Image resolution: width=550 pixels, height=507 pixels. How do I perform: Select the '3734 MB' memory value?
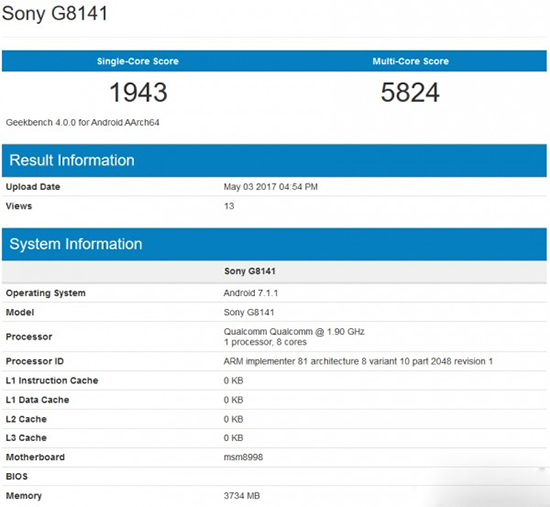pyautogui.click(x=242, y=496)
